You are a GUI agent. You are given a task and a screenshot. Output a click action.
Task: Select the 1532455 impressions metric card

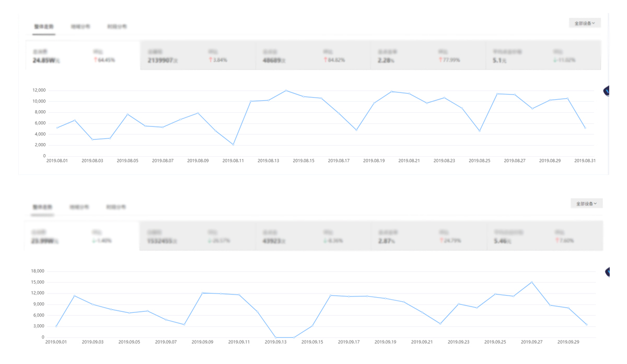198,236
